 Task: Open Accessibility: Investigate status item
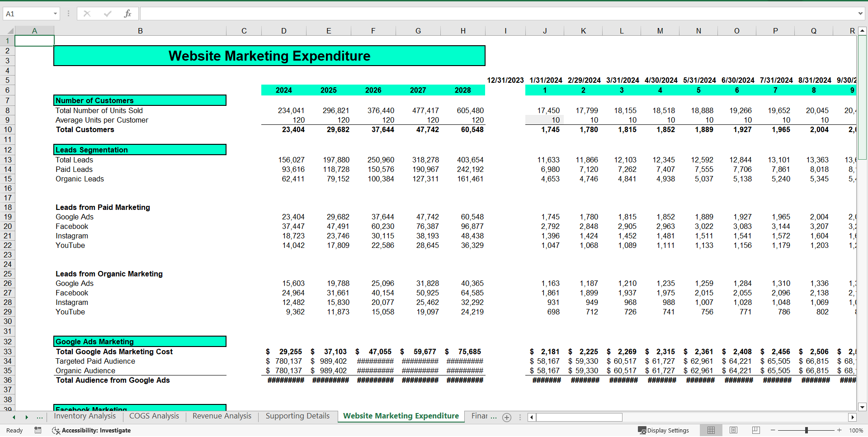tap(91, 430)
